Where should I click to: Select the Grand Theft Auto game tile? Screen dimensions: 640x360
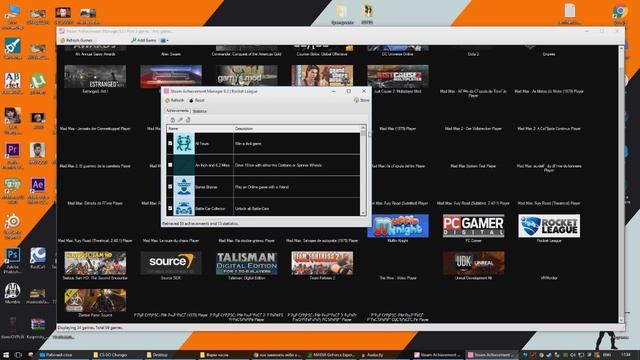(x=322, y=76)
